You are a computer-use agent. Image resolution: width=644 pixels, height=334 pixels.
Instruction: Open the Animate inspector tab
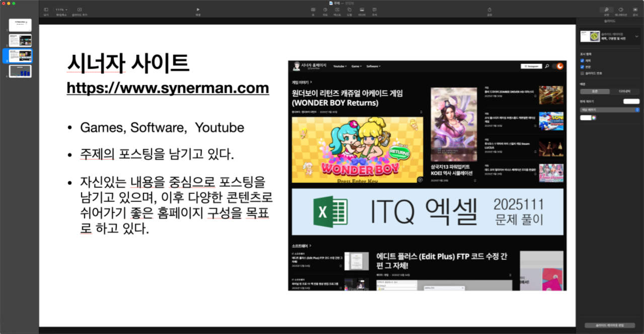pyautogui.click(x=621, y=10)
